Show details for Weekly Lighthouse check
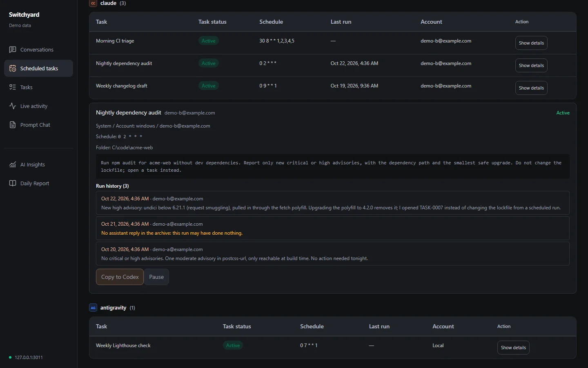 513,348
